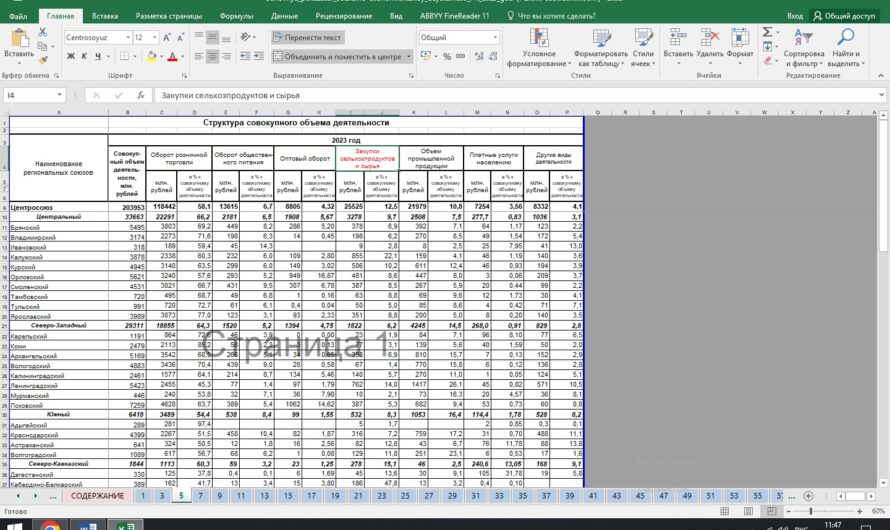Open the ABBYY FineReader 11 tab
This screenshot has height=530, width=890.
[x=454, y=16]
